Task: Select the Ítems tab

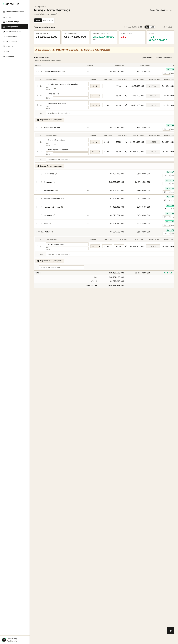Action: pos(38,21)
